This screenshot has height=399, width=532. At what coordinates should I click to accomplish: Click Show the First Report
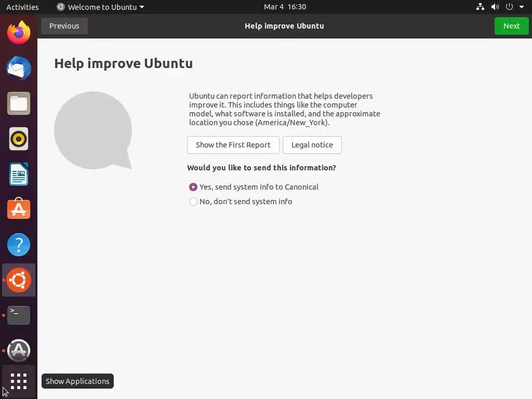[x=233, y=145]
